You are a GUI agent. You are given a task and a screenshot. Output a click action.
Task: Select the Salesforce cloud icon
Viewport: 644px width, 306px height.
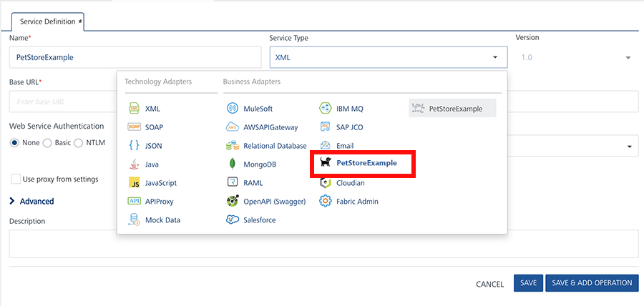(232, 220)
